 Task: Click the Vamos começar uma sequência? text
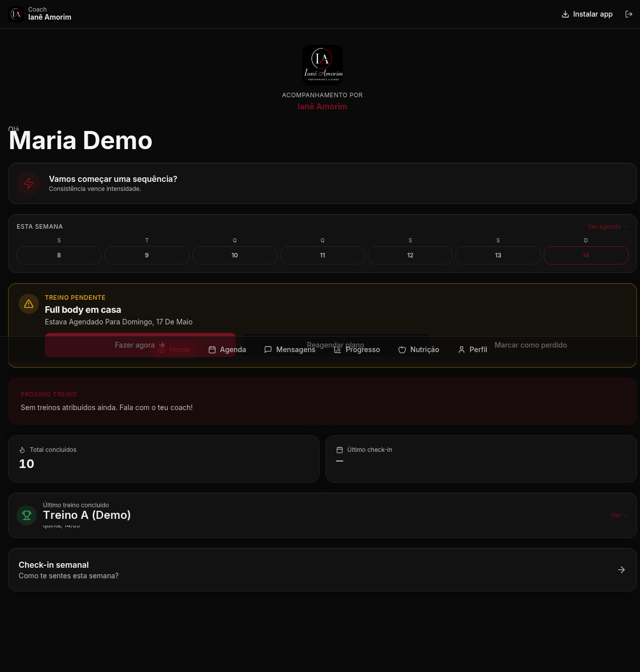pyautogui.click(x=113, y=179)
